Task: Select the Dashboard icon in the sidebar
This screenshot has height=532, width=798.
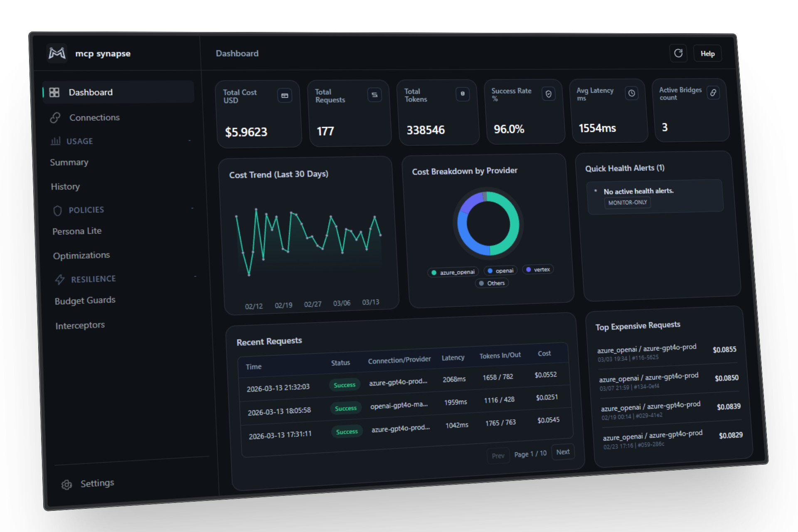Action: click(54, 92)
